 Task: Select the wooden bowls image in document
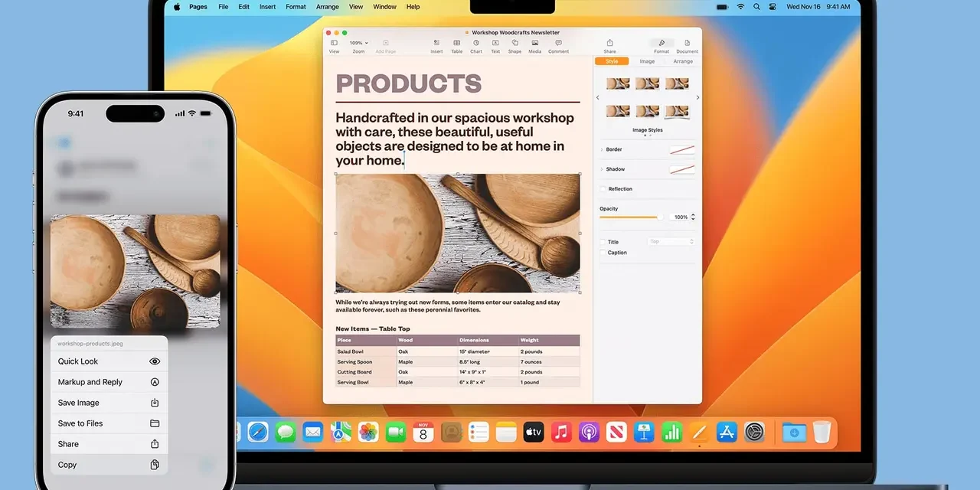[458, 233]
